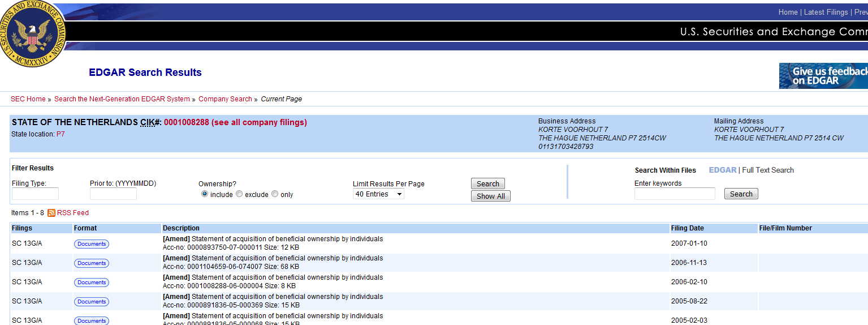Click the EDGAR Search Results title
This screenshot has height=325, width=868.
tap(145, 72)
